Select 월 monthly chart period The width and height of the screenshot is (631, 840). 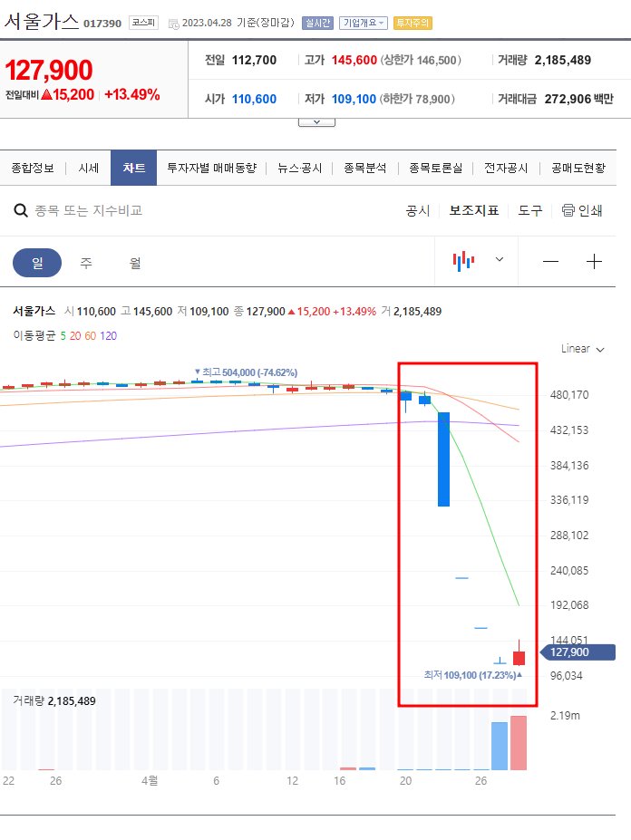(135, 263)
